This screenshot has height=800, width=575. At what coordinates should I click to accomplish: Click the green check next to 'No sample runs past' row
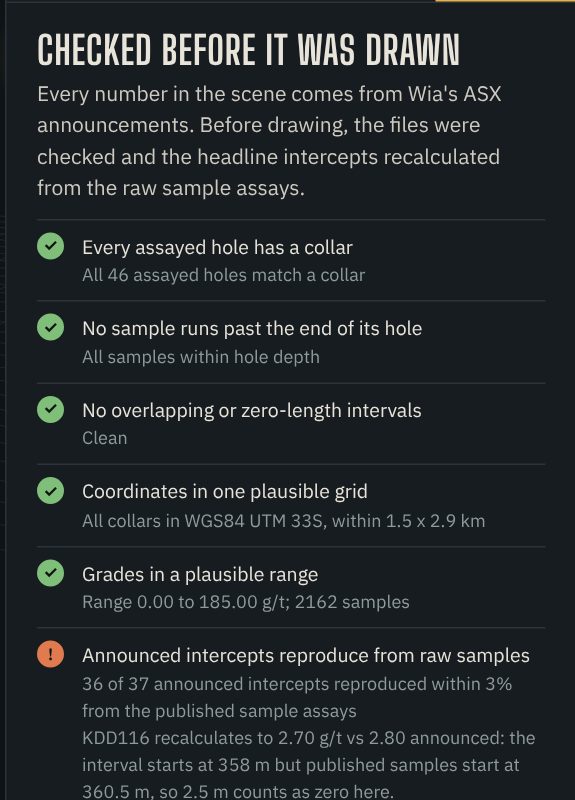pyautogui.click(x=51, y=327)
